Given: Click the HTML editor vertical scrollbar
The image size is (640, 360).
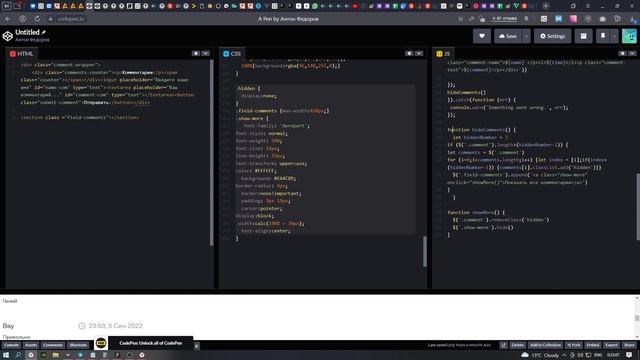Looking at the screenshot, I should [211, 152].
